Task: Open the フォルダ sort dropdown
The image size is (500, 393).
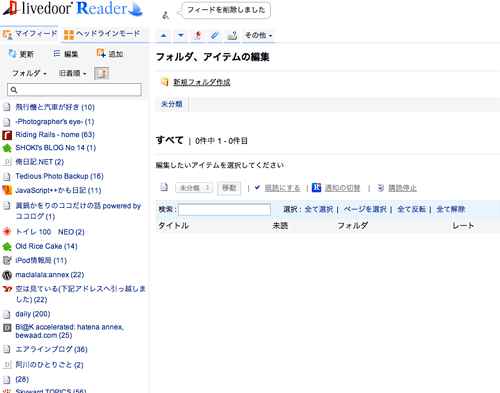Action: coord(29,73)
